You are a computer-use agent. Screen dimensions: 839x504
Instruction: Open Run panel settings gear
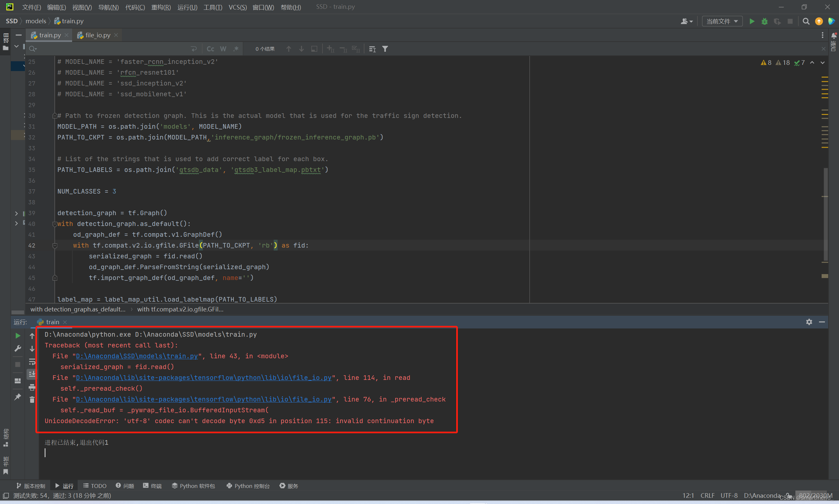[x=809, y=322]
